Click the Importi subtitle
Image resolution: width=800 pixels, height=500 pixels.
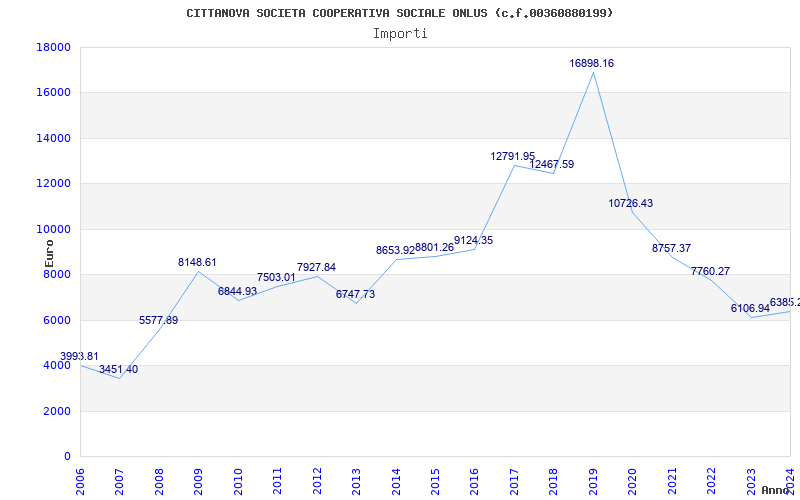click(x=400, y=34)
